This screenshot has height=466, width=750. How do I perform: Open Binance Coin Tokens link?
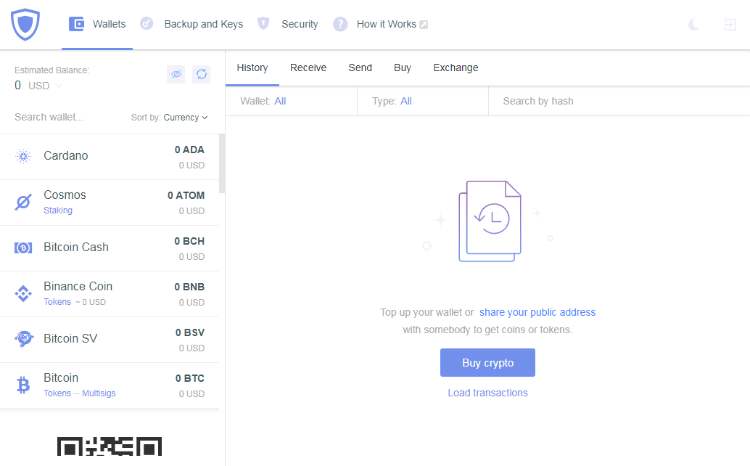pyautogui.click(x=57, y=302)
